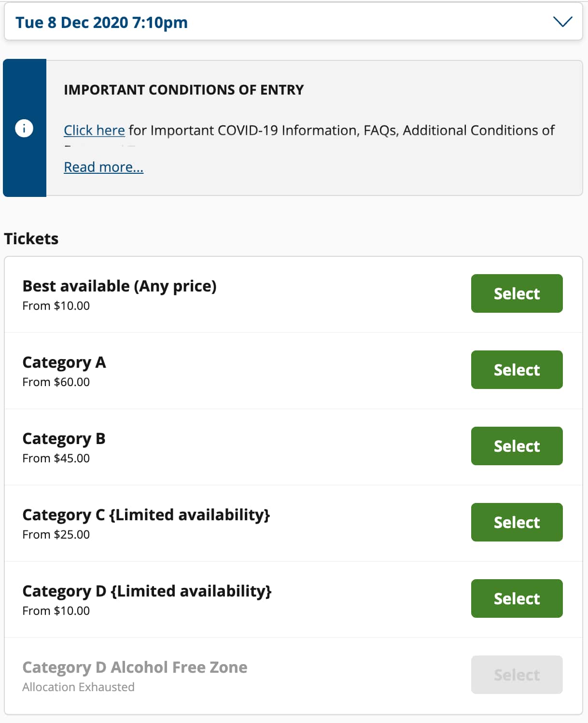The width and height of the screenshot is (588, 723).
Task: Open the Tue 8 Dec 2020 7:10pm date selector
Action: coord(101,22)
